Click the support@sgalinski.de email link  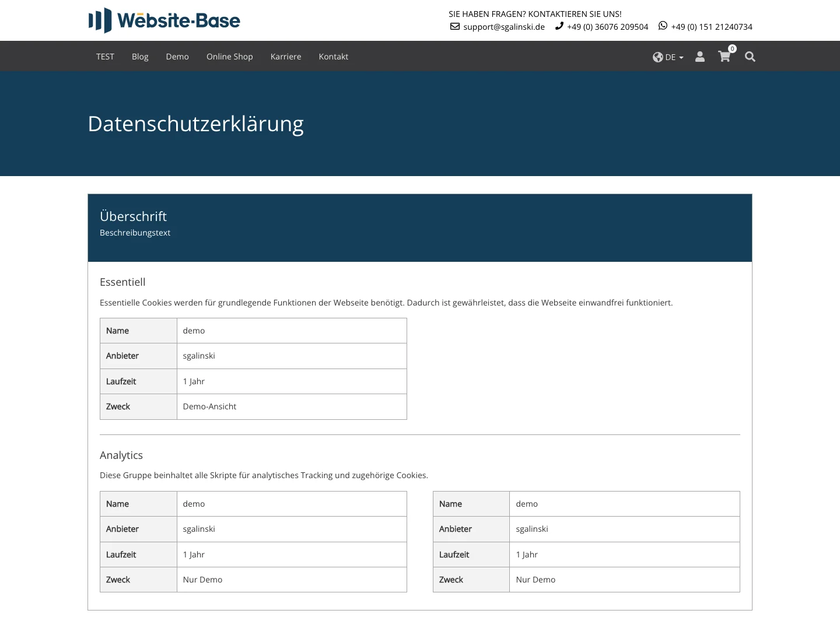click(503, 26)
